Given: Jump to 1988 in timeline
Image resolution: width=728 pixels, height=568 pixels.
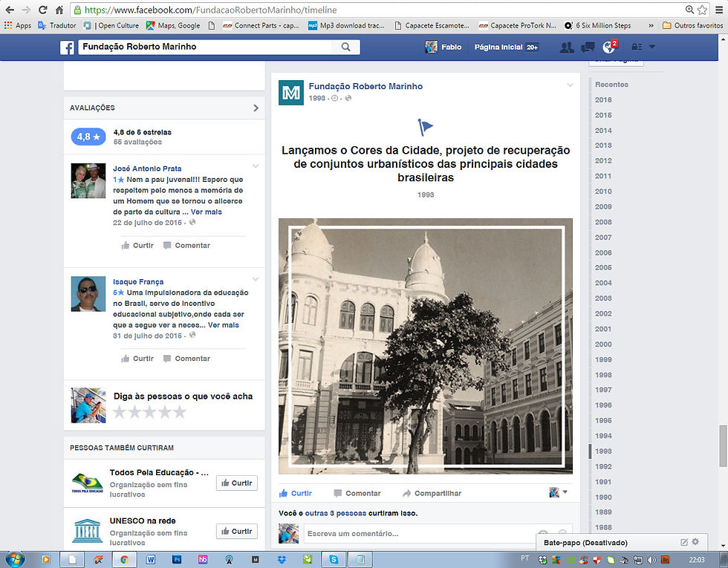Looking at the screenshot, I should (603, 527).
